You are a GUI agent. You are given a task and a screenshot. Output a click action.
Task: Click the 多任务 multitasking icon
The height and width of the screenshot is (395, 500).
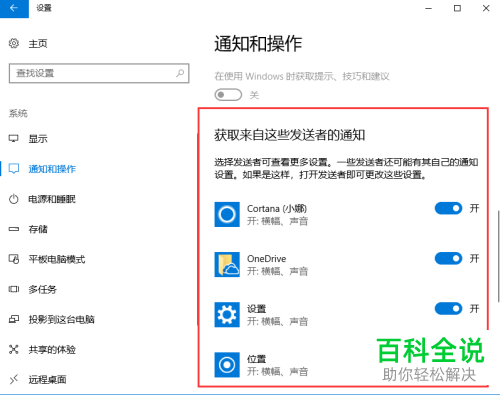14,289
